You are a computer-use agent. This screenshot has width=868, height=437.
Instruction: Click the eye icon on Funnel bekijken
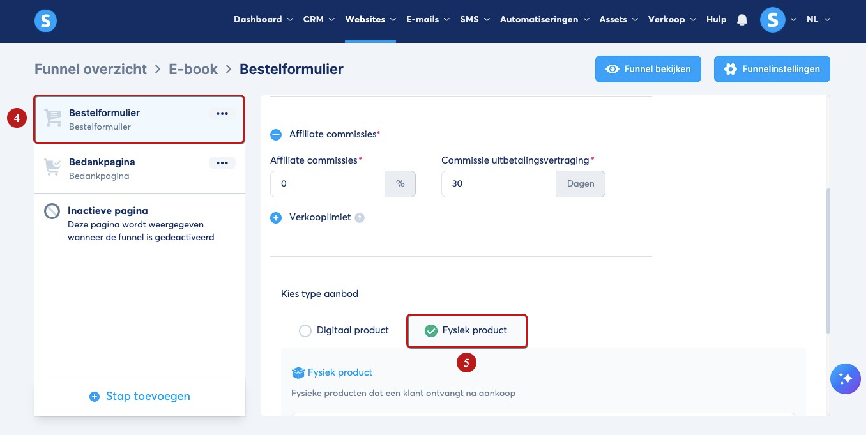tap(613, 69)
